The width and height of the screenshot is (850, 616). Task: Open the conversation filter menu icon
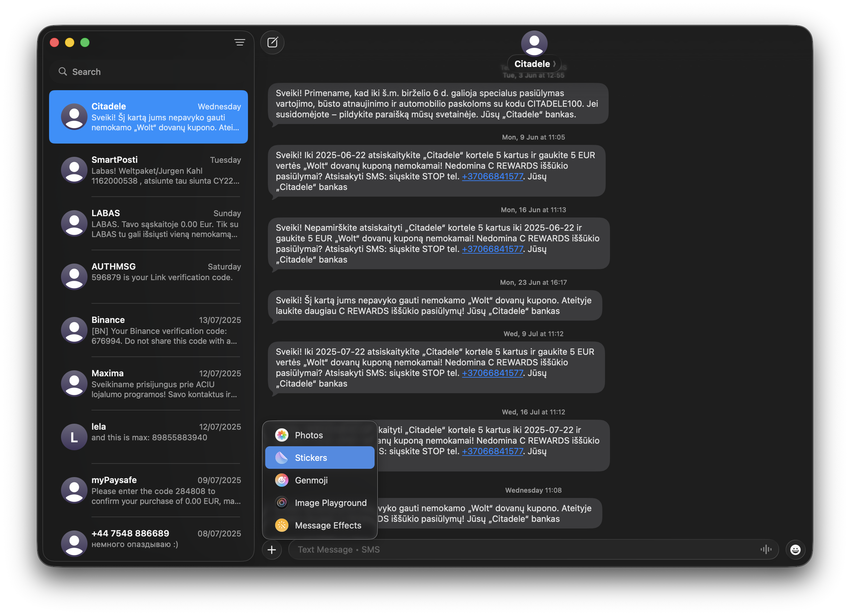240,42
